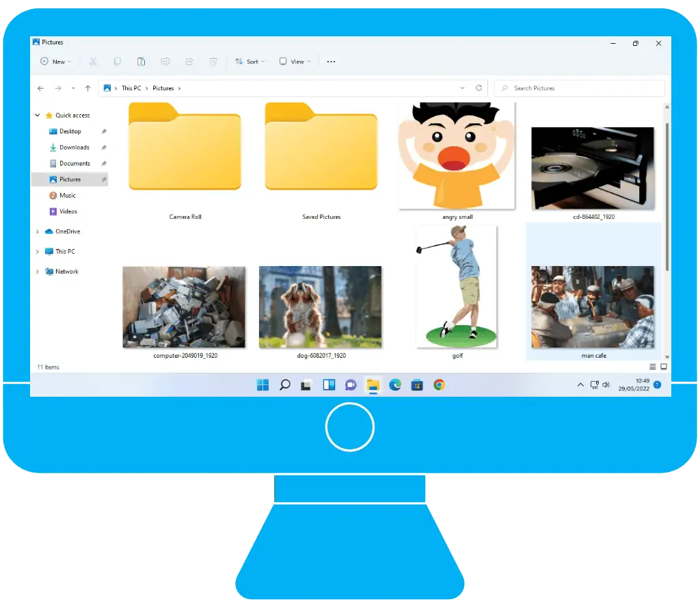Select the Rename icon in the toolbar
The image size is (700, 604).
[165, 62]
